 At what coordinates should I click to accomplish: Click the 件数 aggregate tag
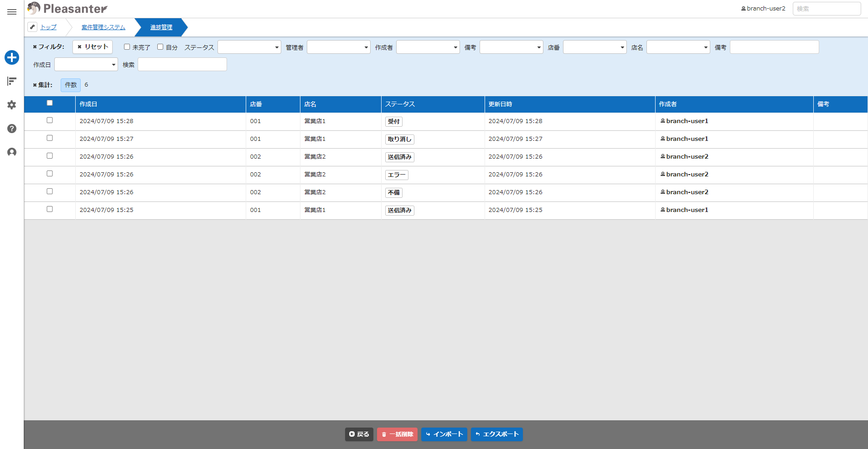coord(71,85)
